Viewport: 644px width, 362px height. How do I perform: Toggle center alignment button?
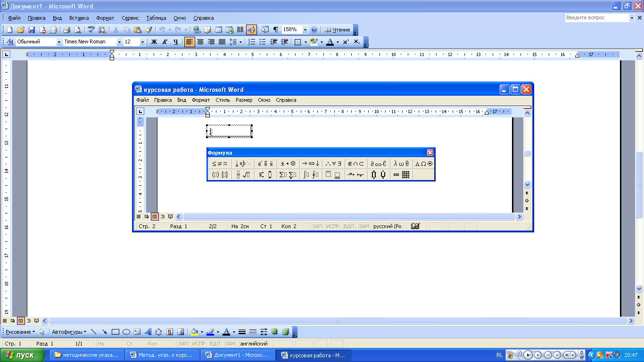tap(200, 42)
